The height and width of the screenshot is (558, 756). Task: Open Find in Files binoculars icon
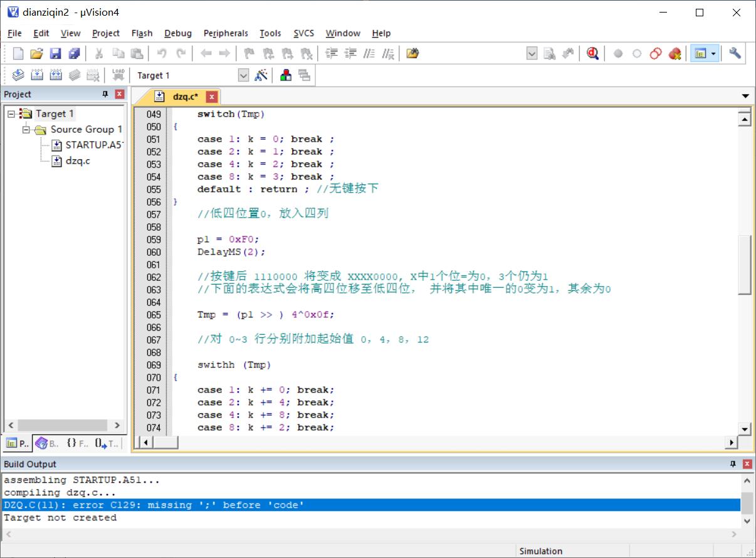tap(412, 54)
